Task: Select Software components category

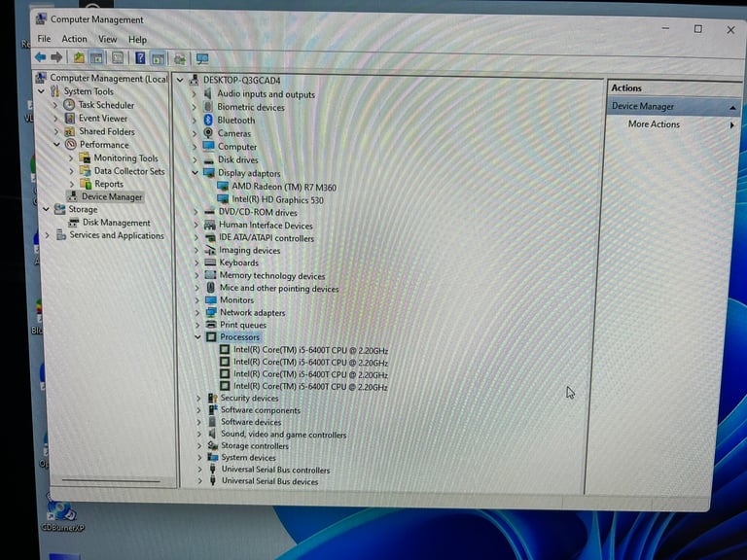Action: pyautogui.click(x=261, y=410)
